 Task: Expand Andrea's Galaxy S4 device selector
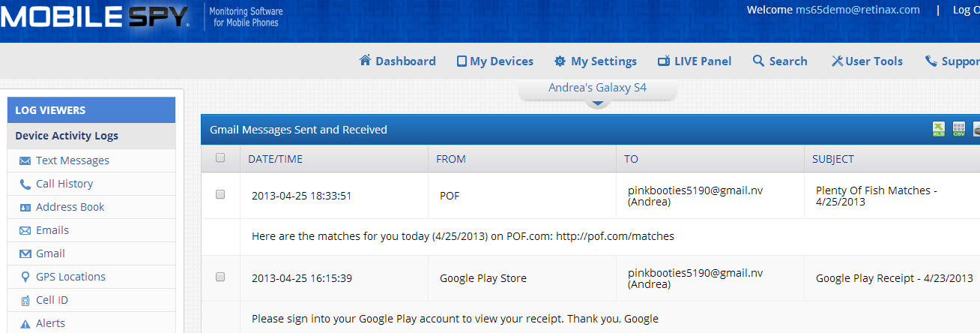pyautogui.click(x=597, y=88)
